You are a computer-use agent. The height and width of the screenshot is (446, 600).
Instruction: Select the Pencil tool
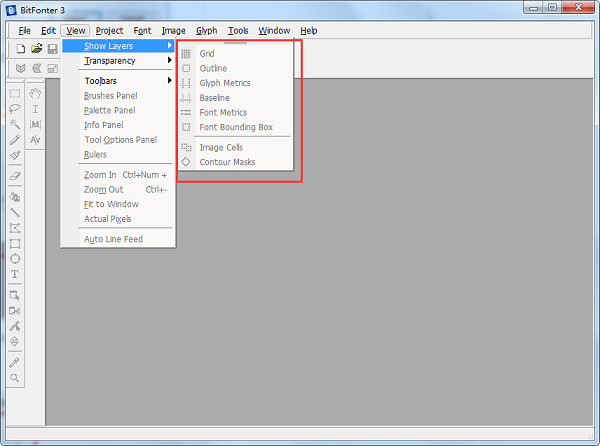pos(15,139)
